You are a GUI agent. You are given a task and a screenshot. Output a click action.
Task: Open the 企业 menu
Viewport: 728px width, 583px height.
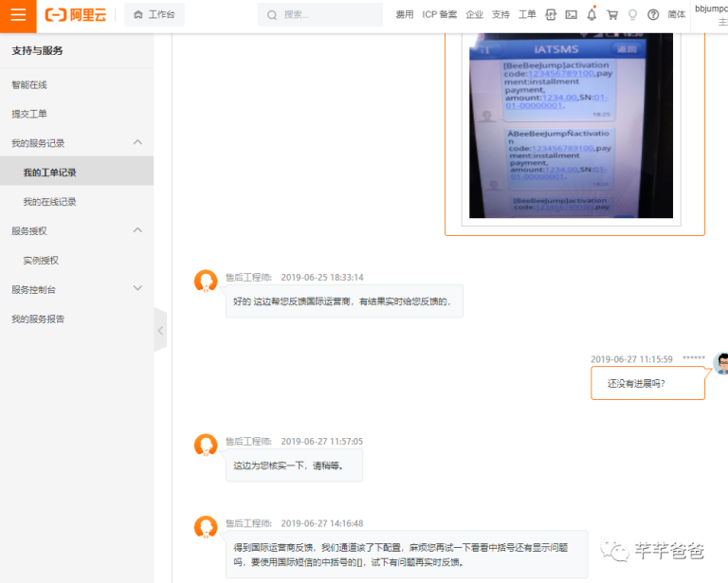coord(475,15)
